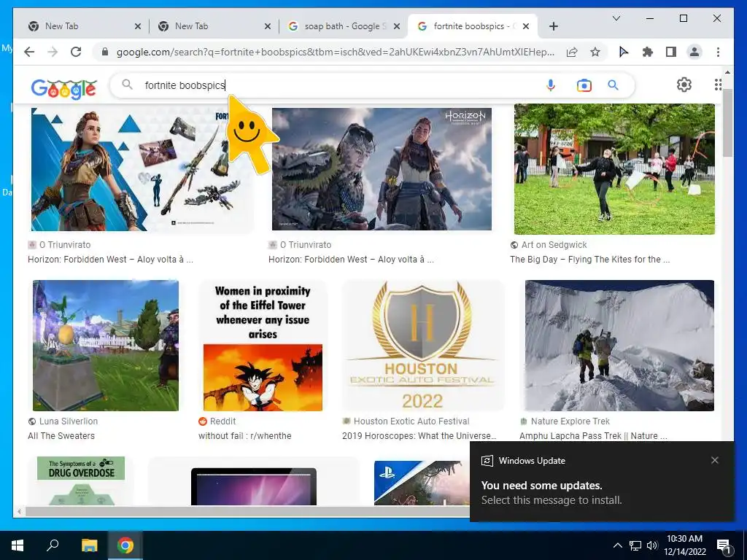This screenshot has height=560, width=747.
Task: Click the cursor extension icon in toolbar
Action: 623,52
